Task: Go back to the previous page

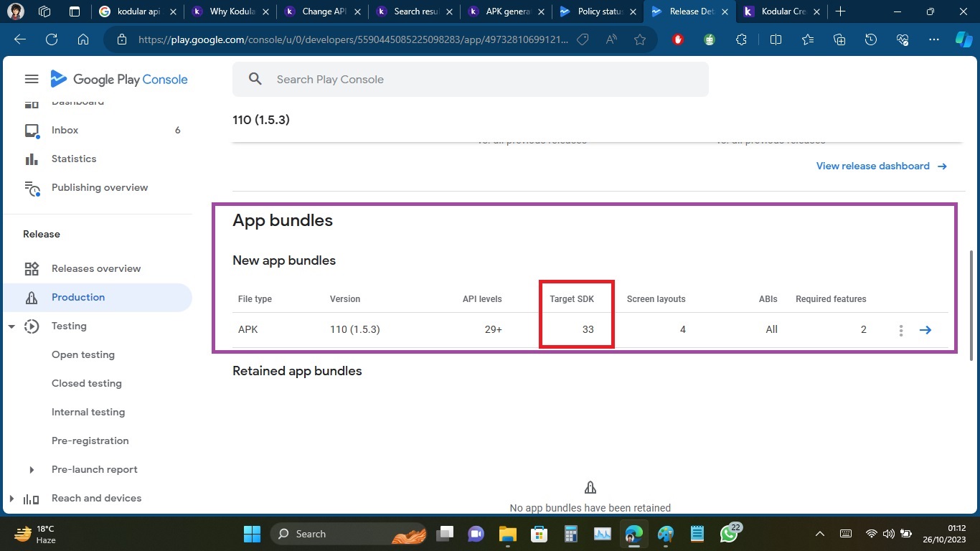Action: [20, 40]
